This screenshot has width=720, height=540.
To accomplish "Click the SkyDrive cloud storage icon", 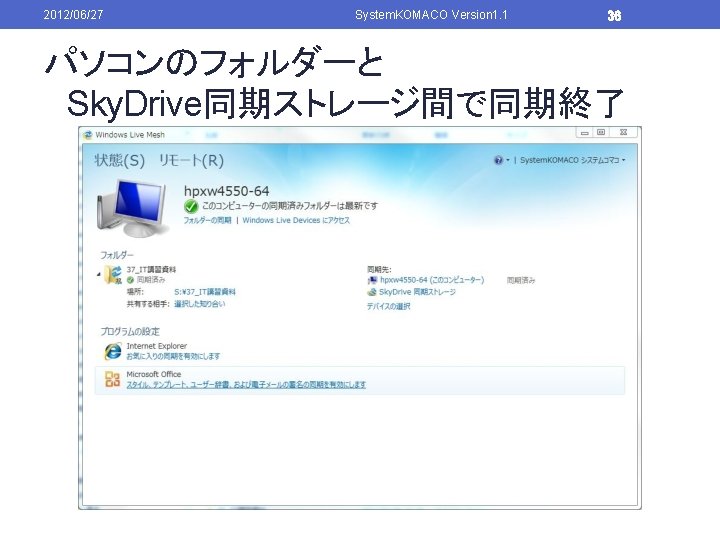I will 372,292.
